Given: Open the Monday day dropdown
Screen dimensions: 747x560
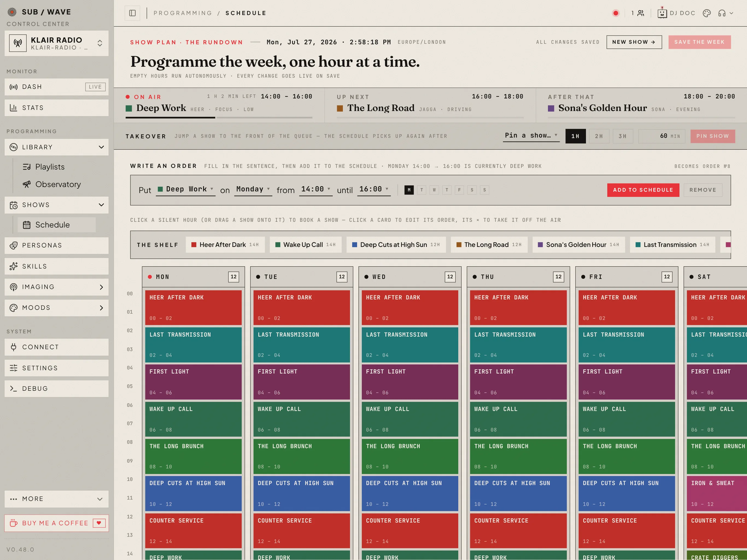Looking at the screenshot, I should point(253,190).
